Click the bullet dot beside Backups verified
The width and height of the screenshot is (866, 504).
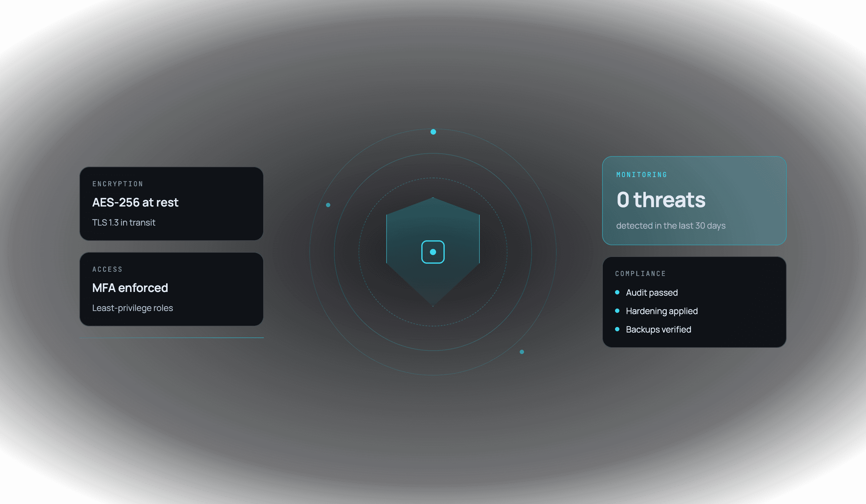tap(617, 329)
